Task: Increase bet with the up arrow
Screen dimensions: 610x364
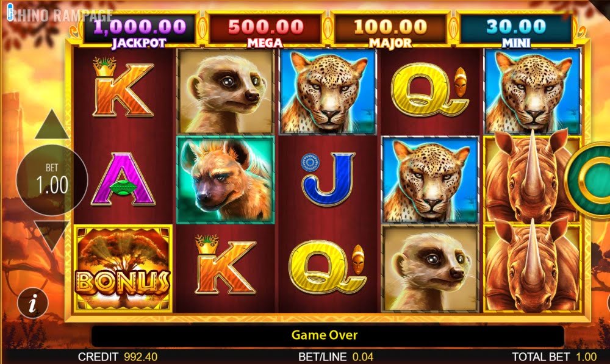Action: tap(52, 125)
